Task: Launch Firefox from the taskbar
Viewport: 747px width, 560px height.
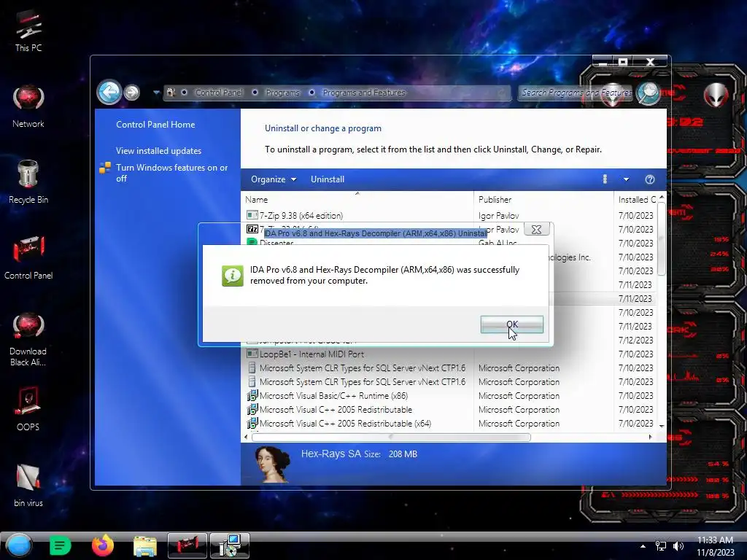Action: point(103,545)
